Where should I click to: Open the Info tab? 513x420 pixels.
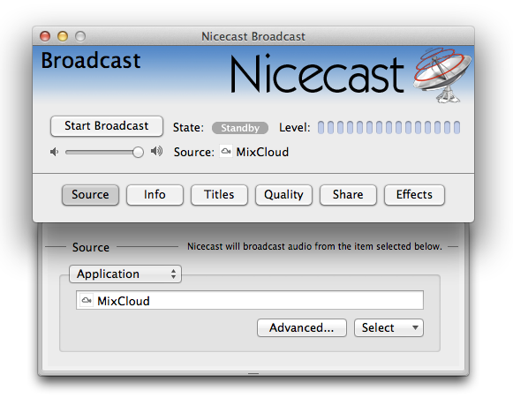(155, 195)
